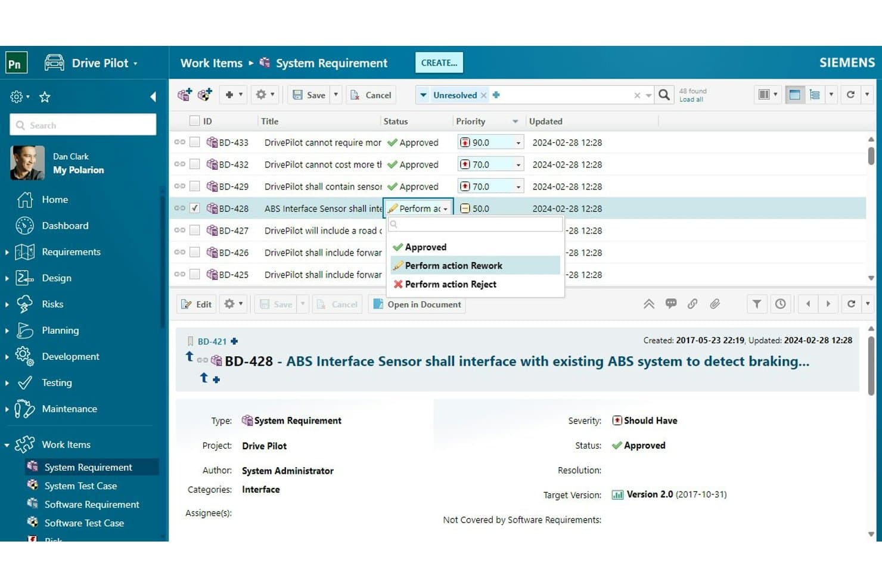
Task: Choose Approved in status dropdown list
Action: tap(475, 247)
